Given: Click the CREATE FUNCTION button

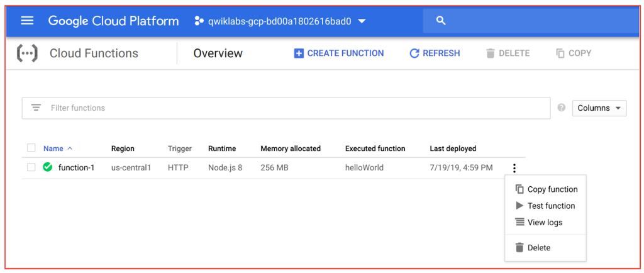Looking at the screenshot, I should (x=338, y=53).
